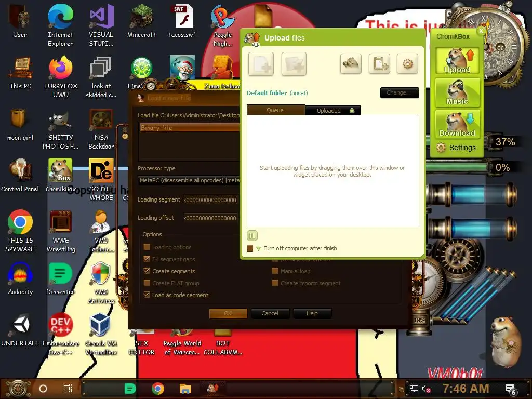
Task: Open the Internet Explorer desktop icon
Action: [60, 25]
